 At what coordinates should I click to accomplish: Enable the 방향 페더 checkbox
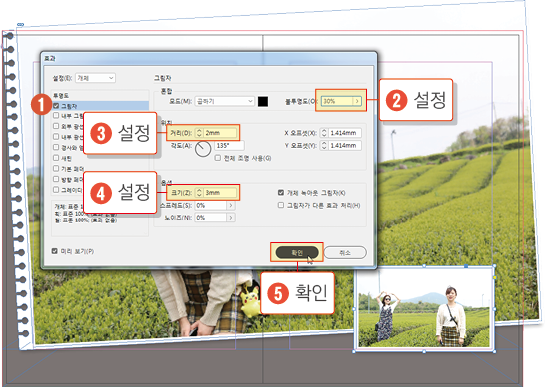tap(56, 179)
